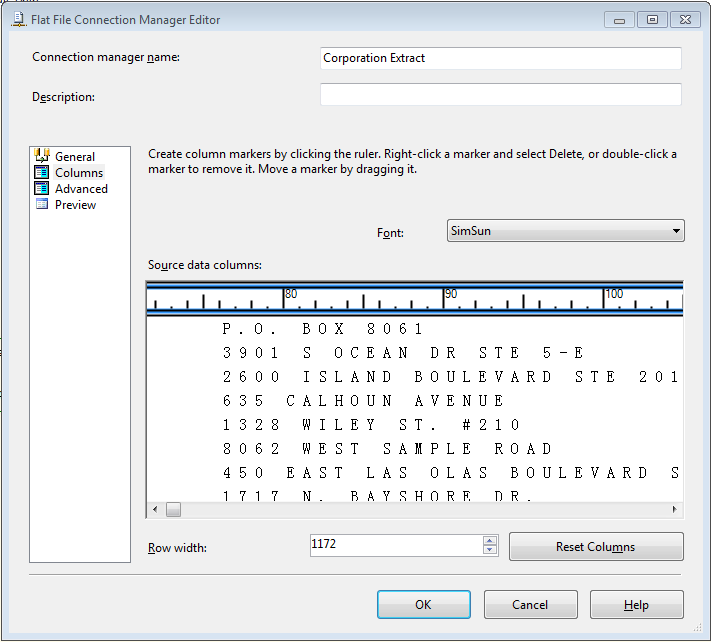Click the Reset Columns button
Viewport: 711px width, 642px height.
[596, 547]
